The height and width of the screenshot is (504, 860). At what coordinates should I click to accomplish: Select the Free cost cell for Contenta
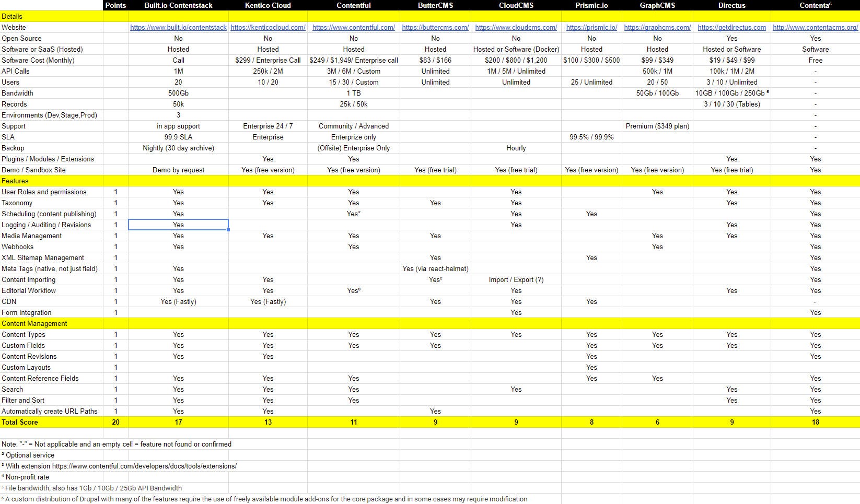pos(816,60)
